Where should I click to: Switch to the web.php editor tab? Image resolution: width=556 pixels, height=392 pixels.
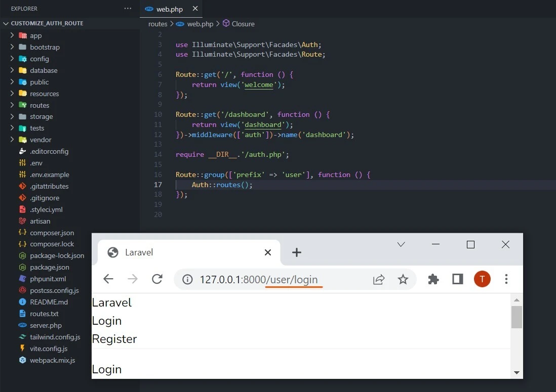coord(170,9)
